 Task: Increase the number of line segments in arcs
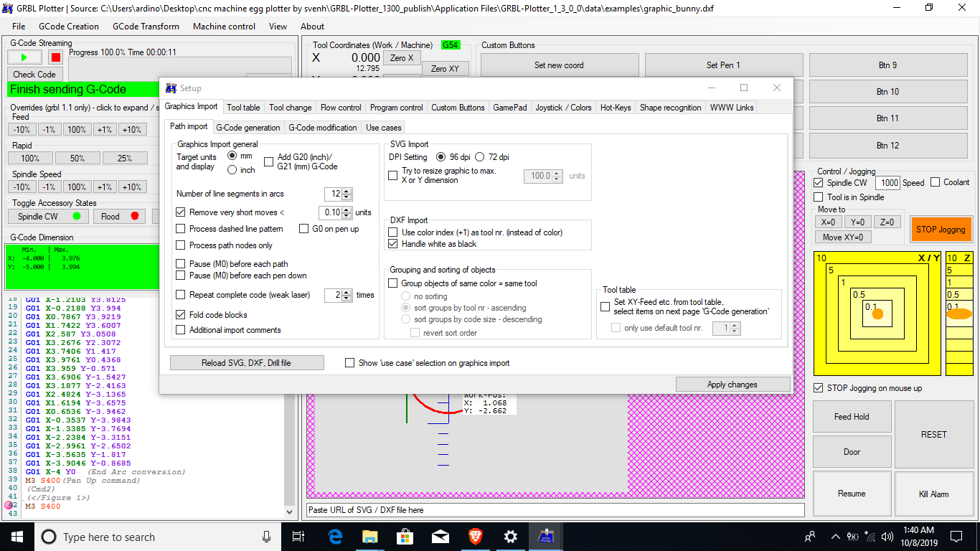click(x=347, y=192)
